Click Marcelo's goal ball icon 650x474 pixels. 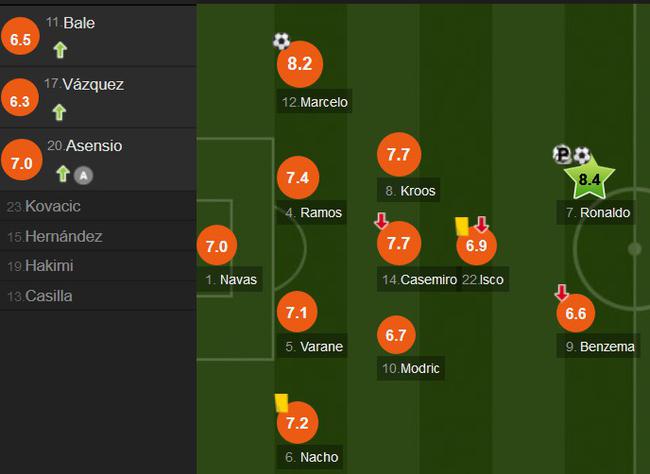tap(281, 41)
